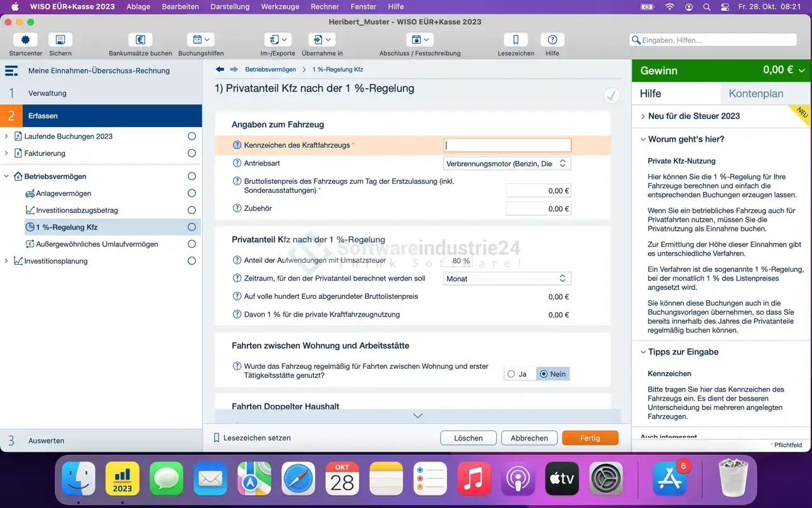Viewport: 812px width, 508px height.
Task: Click the Startcenter toolbar icon
Action: pos(25,40)
